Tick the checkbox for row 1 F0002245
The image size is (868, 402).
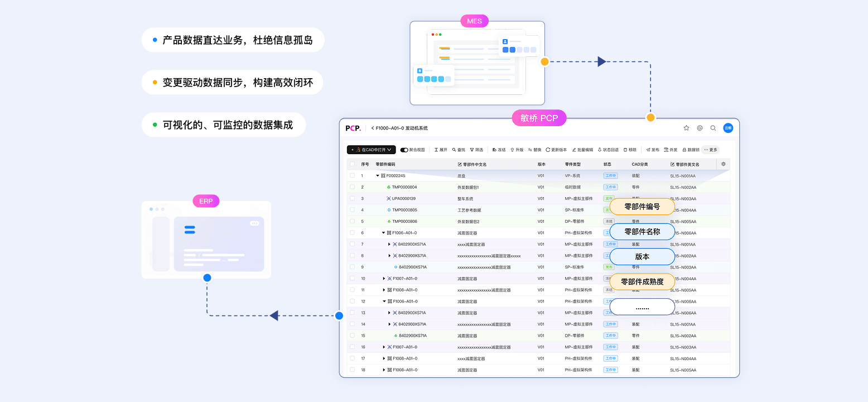pos(352,175)
